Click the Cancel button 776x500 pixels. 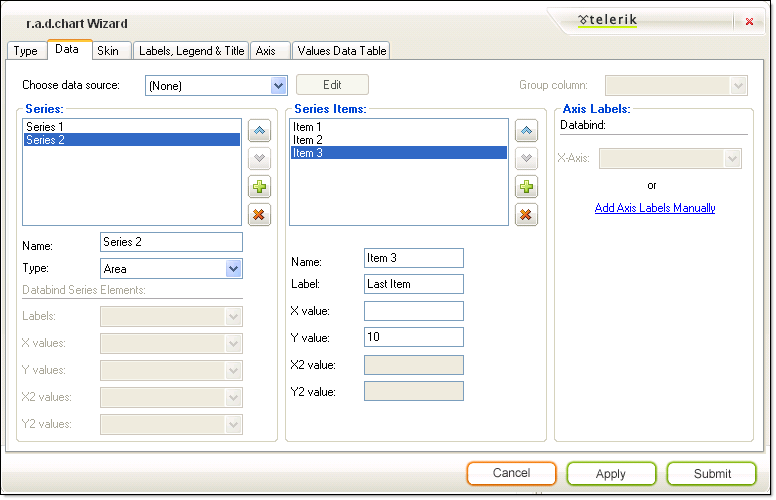tap(511, 473)
